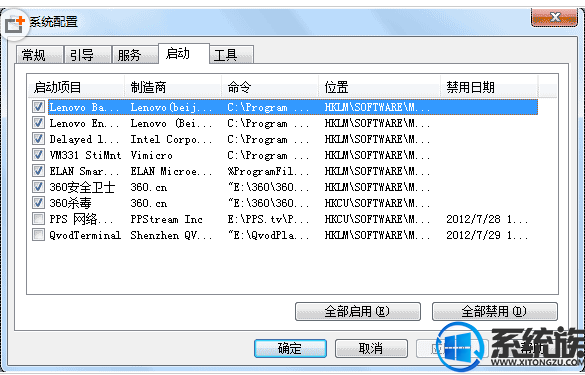Click the "E:\QvodPla... command cell

268,235
